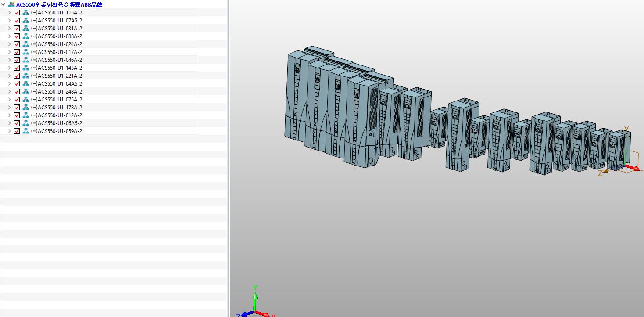644x317 pixels.
Task: Uncheck the ACS550-U1-017A-2 checkbox
Action: (17, 52)
